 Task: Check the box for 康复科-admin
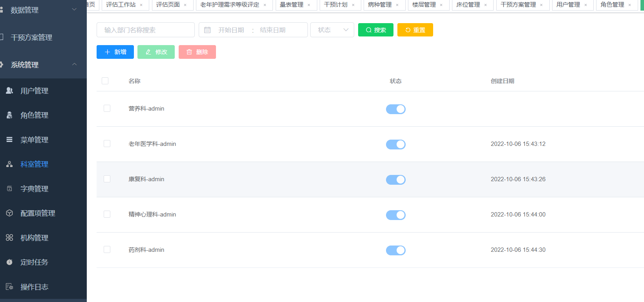tap(107, 179)
